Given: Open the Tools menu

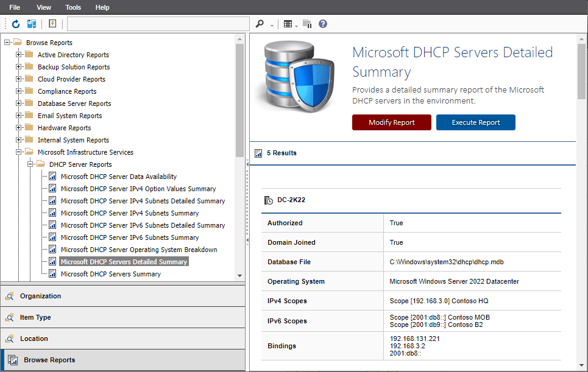Looking at the screenshot, I should point(73,7).
